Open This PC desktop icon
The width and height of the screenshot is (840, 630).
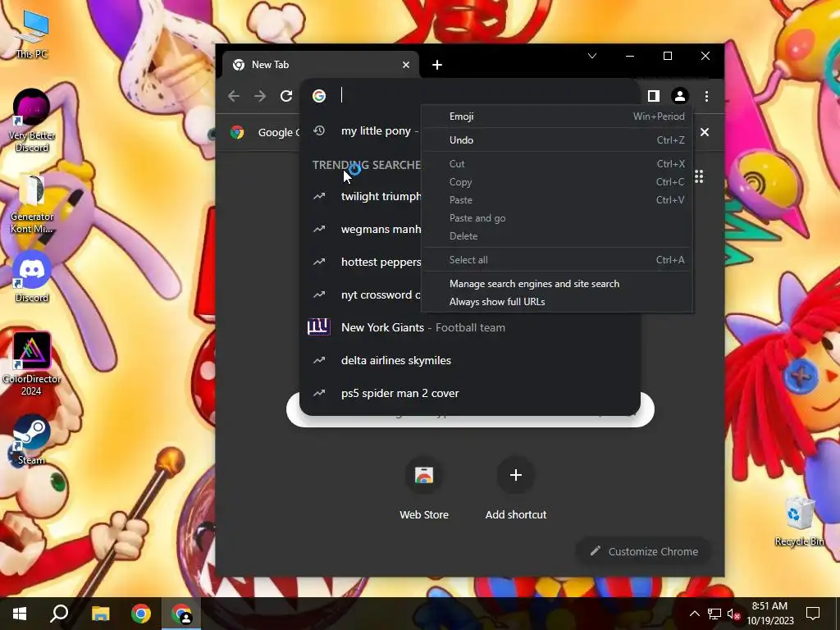[x=32, y=33]
